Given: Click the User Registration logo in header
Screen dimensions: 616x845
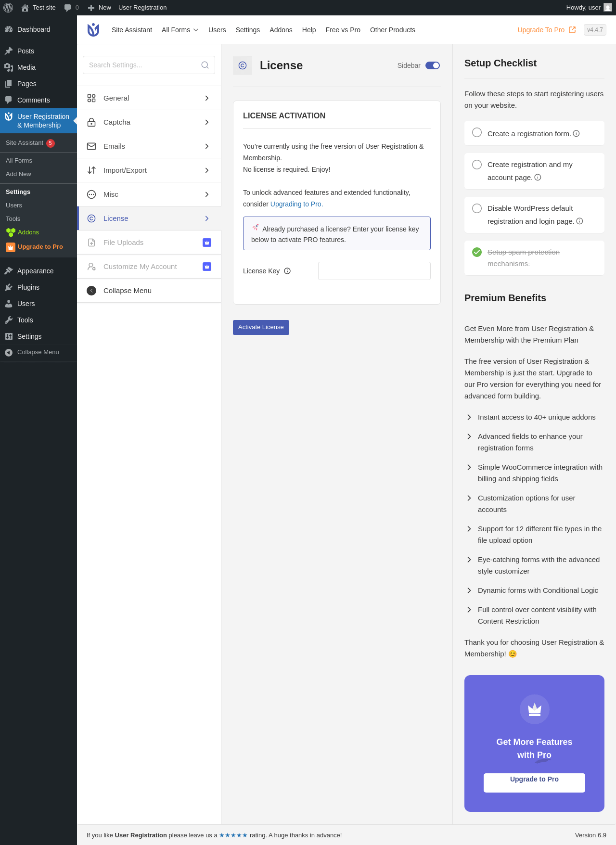Looking at the screenshot, I should [93, 30].
